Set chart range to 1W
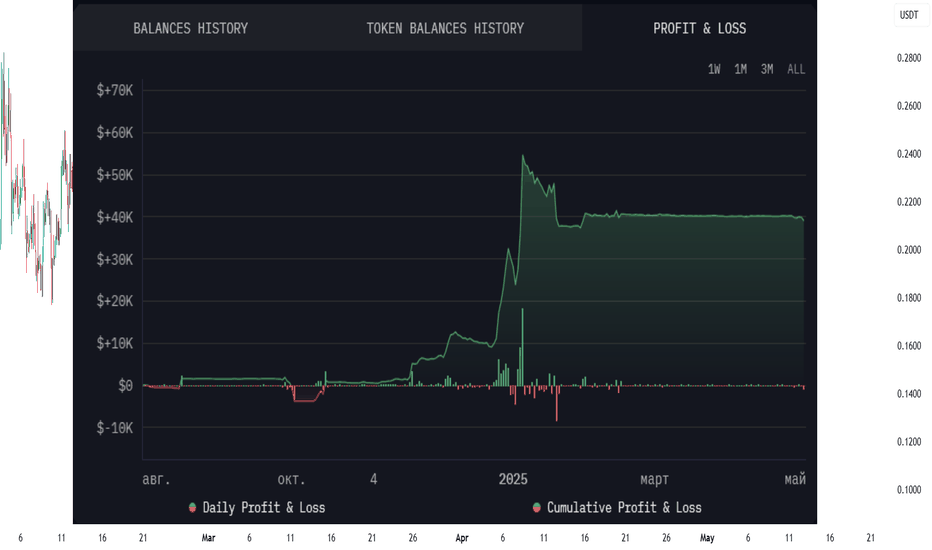 pos(714,69)
